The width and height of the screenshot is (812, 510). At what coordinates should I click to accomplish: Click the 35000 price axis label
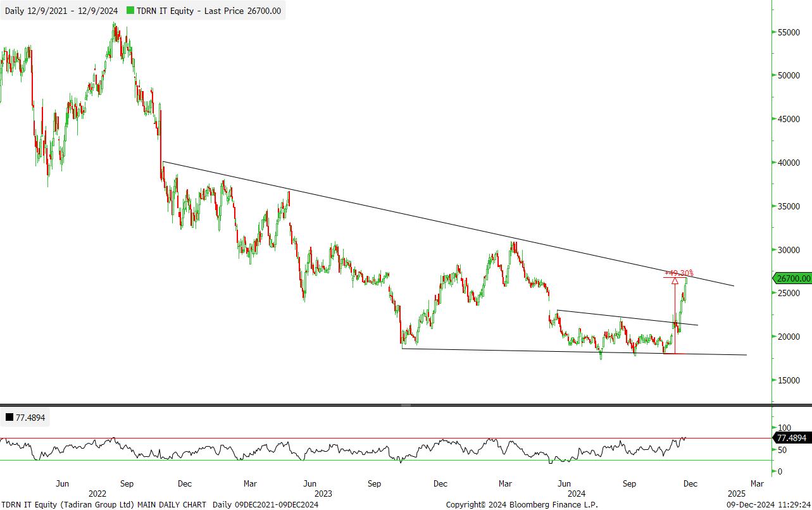[x=789, y=206]
